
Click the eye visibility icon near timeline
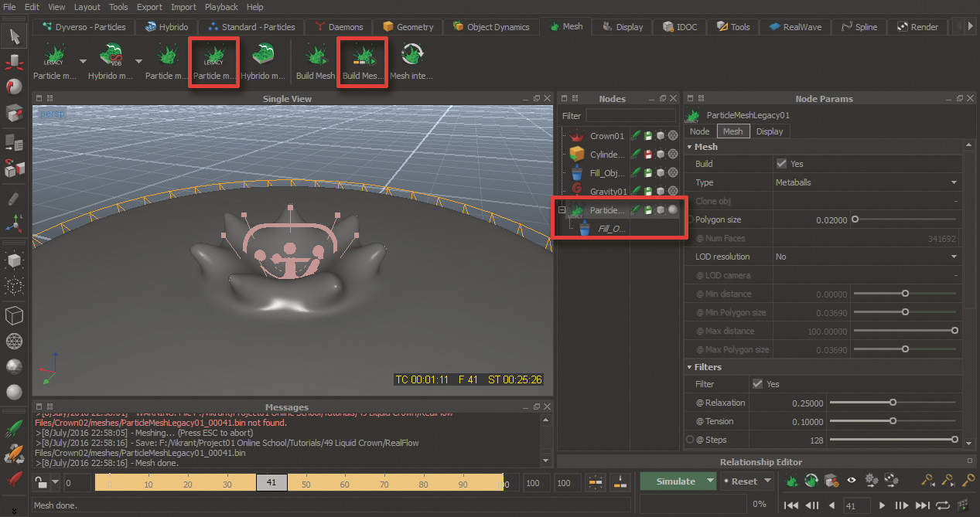coord(852,481)
